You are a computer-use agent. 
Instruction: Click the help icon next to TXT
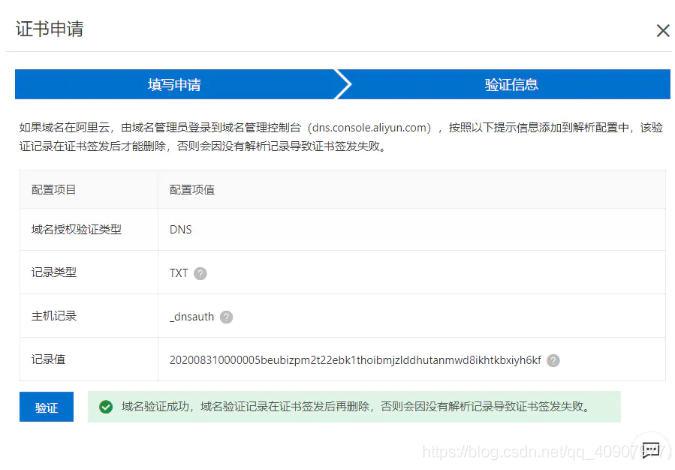[x=200, y=273]
